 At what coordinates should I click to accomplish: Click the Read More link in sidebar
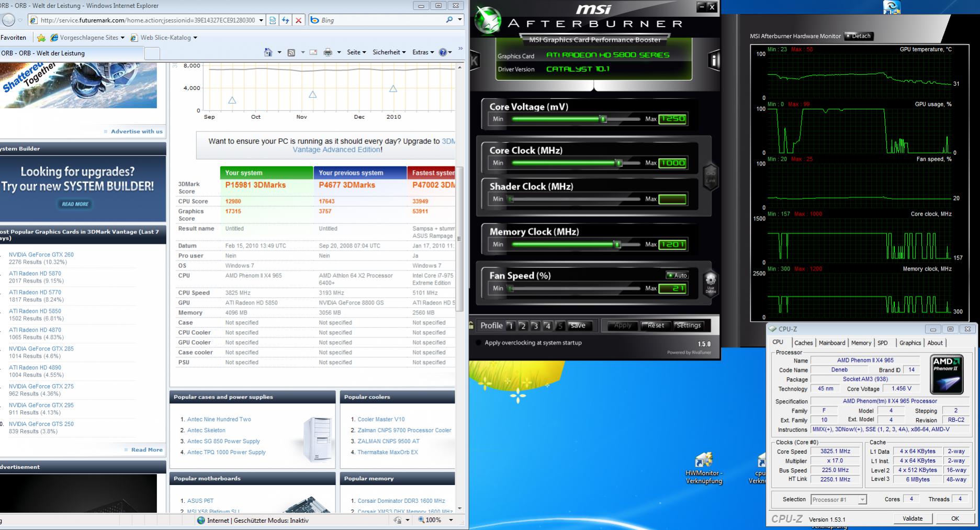coord(147,450)
